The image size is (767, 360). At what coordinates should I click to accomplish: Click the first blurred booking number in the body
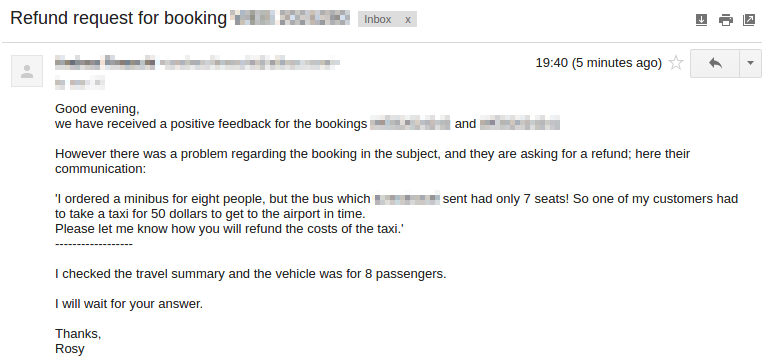coord(410,124)
